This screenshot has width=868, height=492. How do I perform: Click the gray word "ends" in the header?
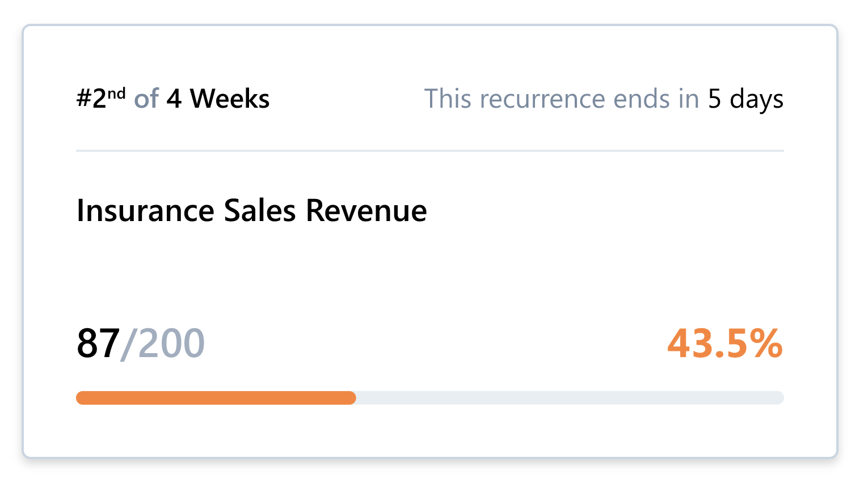click(x=642, y=99)
